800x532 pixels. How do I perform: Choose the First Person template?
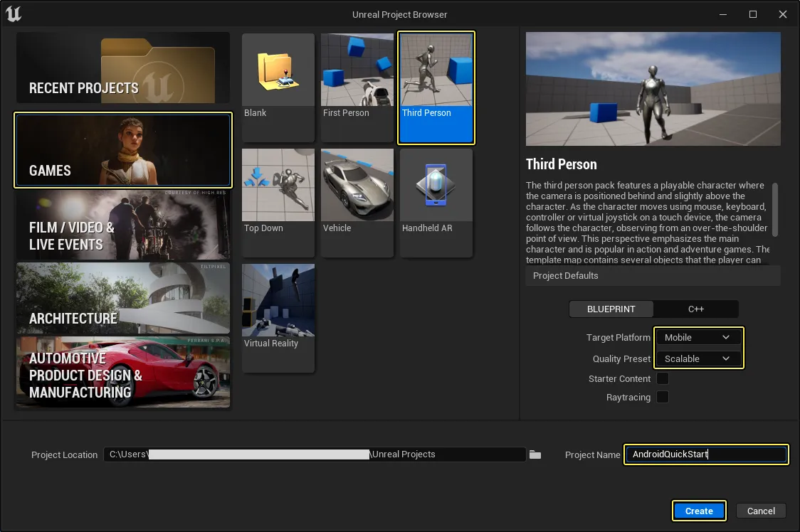(357, 87)
